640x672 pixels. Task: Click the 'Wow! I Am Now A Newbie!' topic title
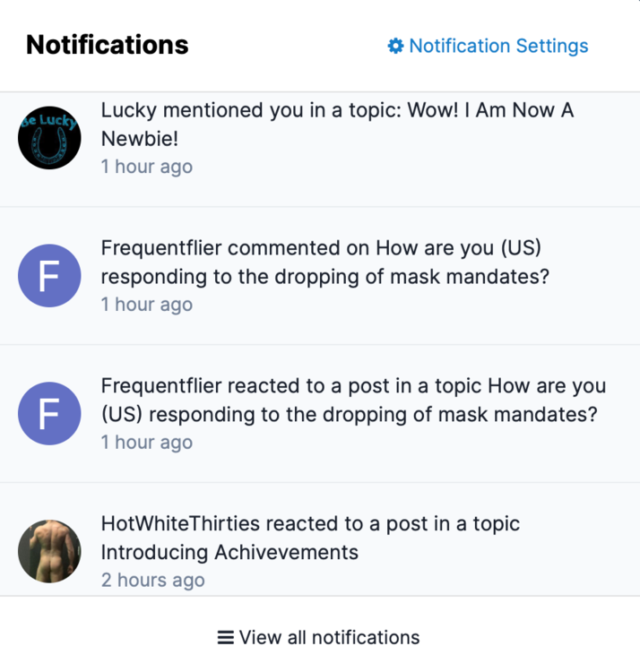click(x=490, y=111)
